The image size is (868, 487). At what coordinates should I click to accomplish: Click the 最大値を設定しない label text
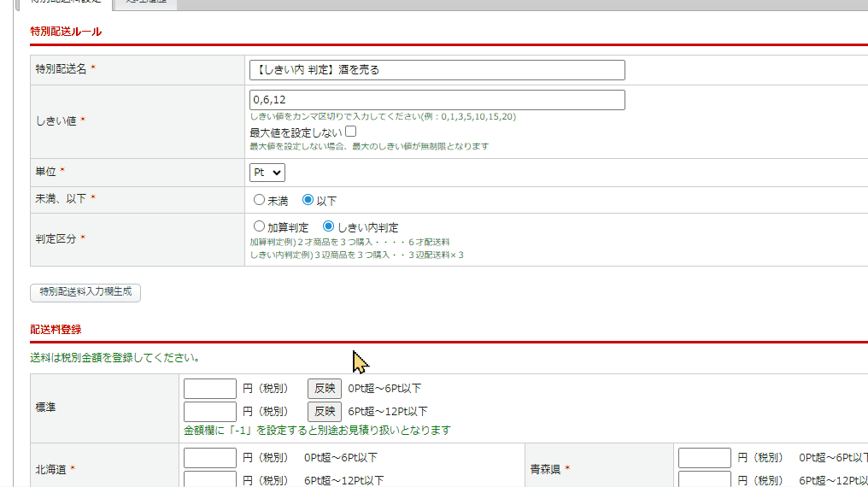[x=296, y=132]
